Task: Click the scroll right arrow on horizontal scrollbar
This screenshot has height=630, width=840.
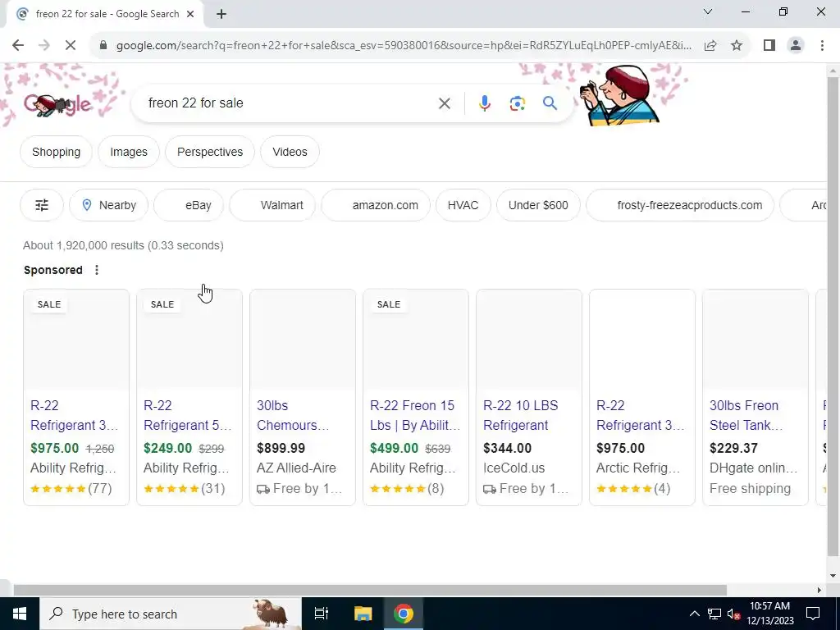Action: point(819,591)
